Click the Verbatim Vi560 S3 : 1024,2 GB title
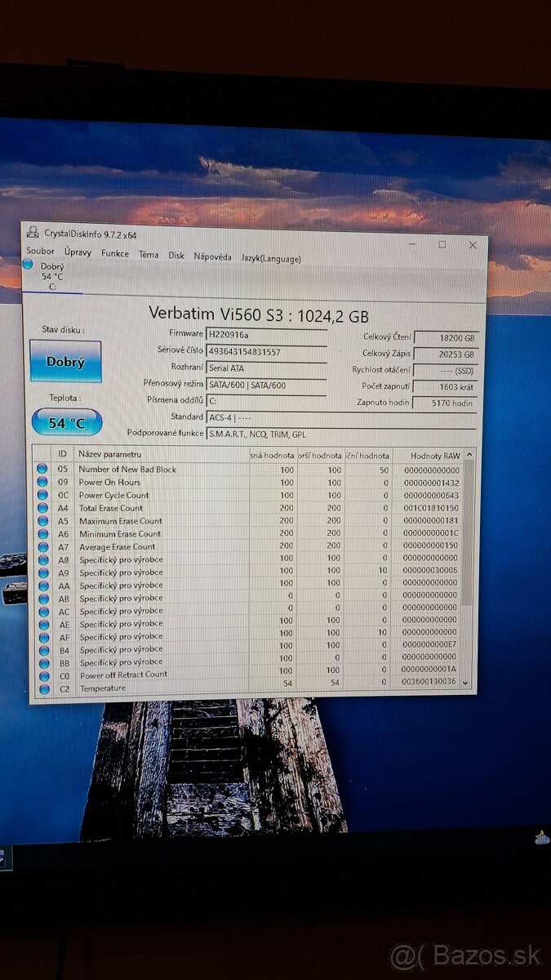The image size is (551, 980). [259, 313]
